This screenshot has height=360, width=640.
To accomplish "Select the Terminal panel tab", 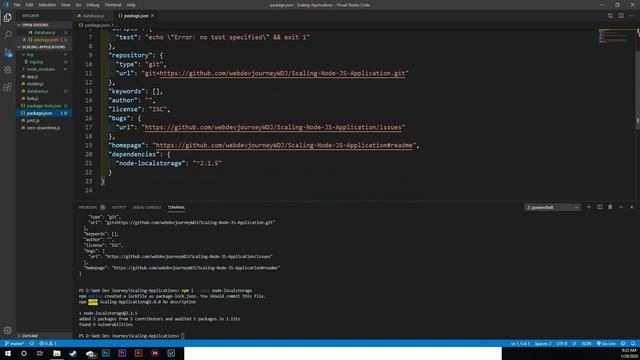I will pos(176,207).
